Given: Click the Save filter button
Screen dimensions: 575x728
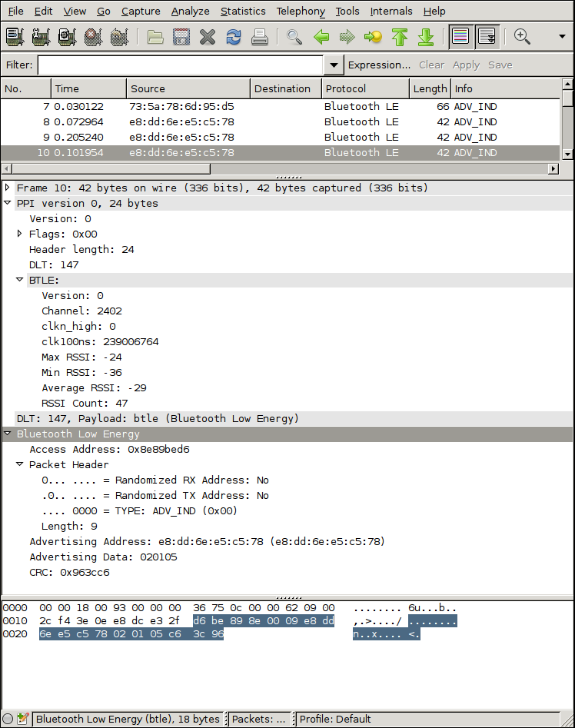Looking at the screenshot, I should pos(500,65).
